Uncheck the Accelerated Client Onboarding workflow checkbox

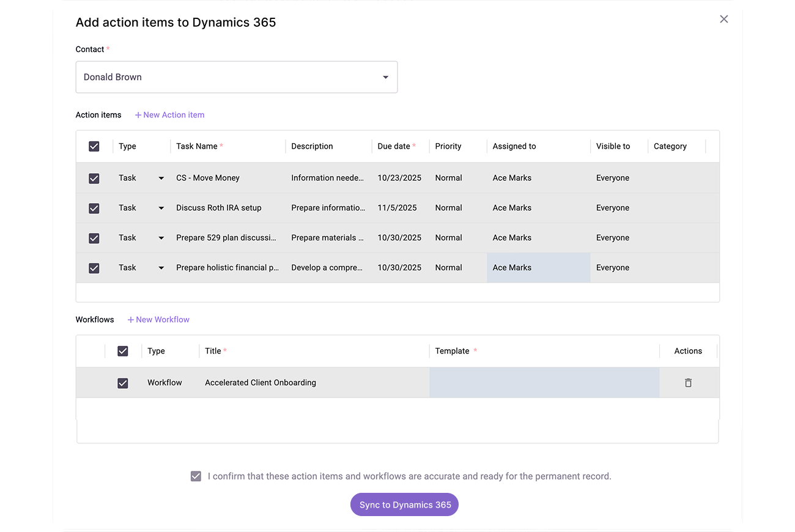coord(123,383)
